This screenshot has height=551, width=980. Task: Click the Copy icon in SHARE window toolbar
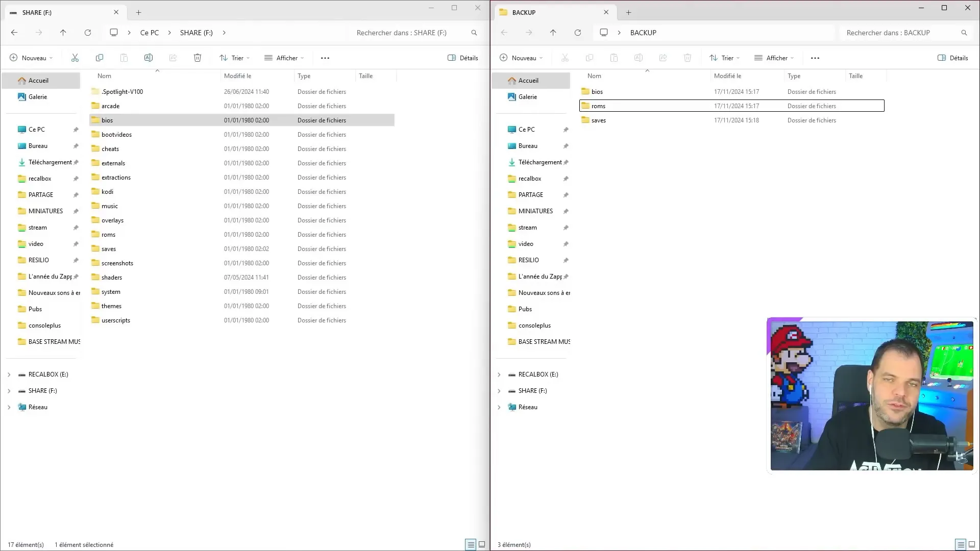click(x=100, y=58)
